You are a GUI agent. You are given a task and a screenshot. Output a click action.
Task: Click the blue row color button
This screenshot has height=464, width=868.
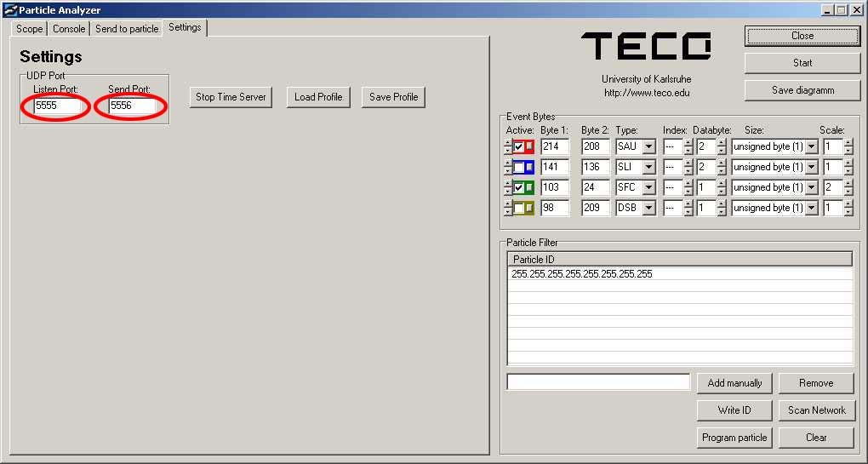pos(528,167)
